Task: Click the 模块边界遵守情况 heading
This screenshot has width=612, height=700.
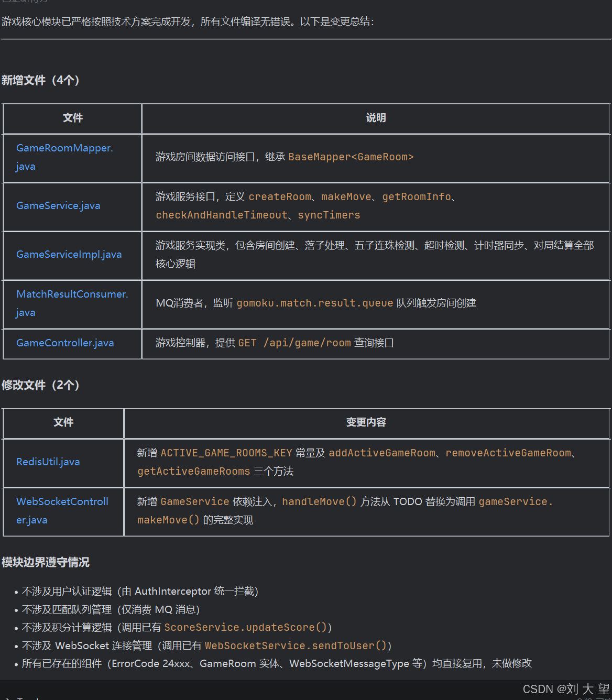Action: tap(46, 563)
